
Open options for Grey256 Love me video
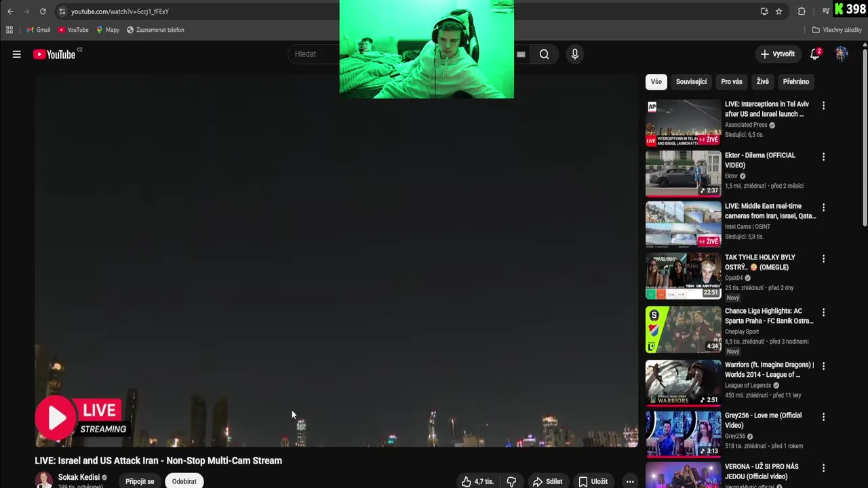[x=823, y=417]
